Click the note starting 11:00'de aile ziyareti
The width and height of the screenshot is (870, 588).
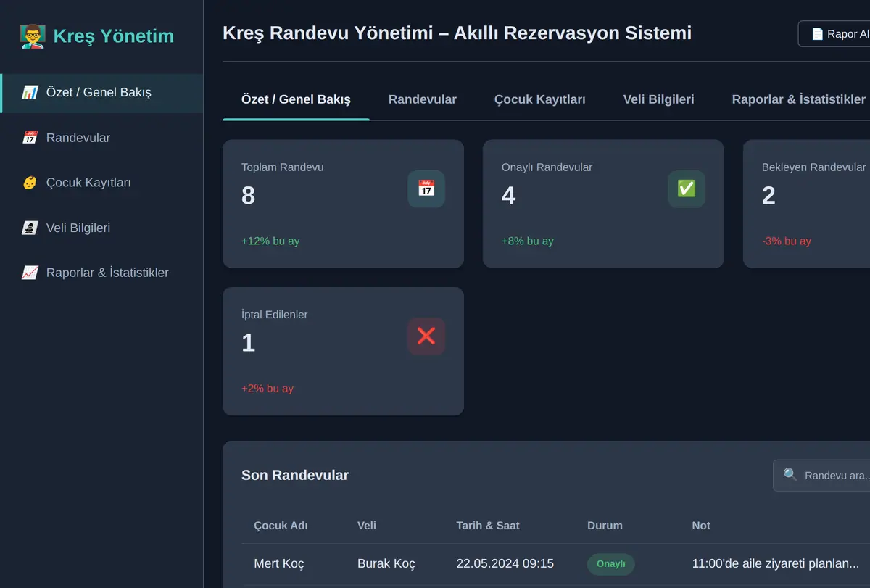(776, 563)
